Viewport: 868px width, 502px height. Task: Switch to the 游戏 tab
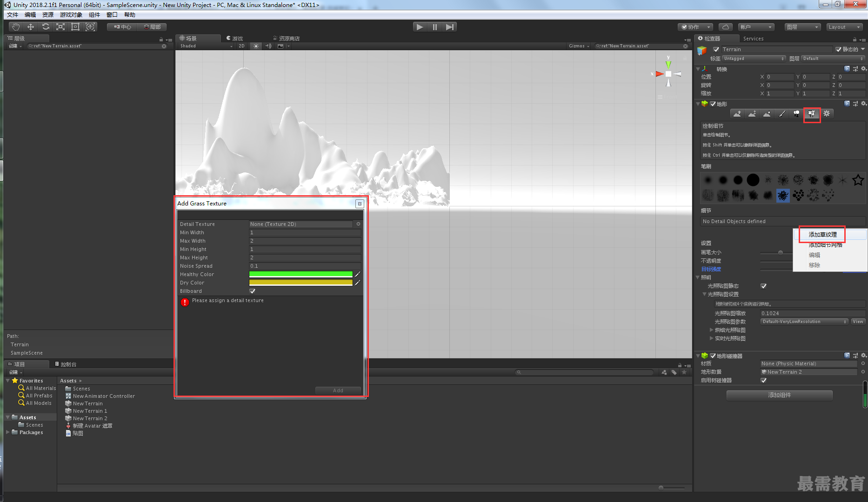(x=234, y=39)
